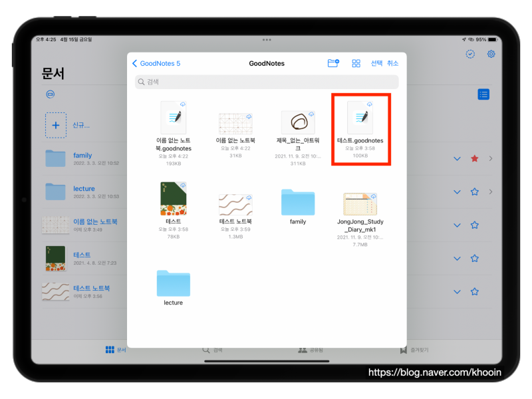The width and height of the screenshot is (532, 399).
Task: Open lecture folder in documents list
Action: (82, 192)
